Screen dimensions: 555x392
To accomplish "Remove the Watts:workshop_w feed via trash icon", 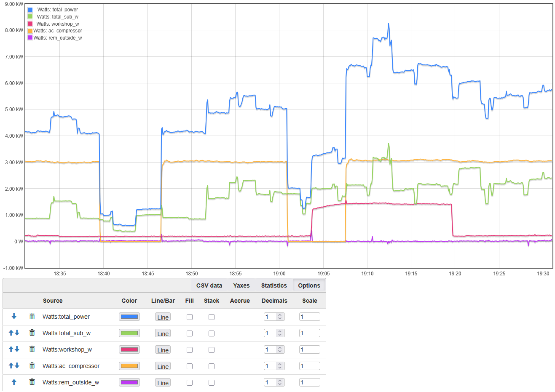I will click(x=32, y=349).
